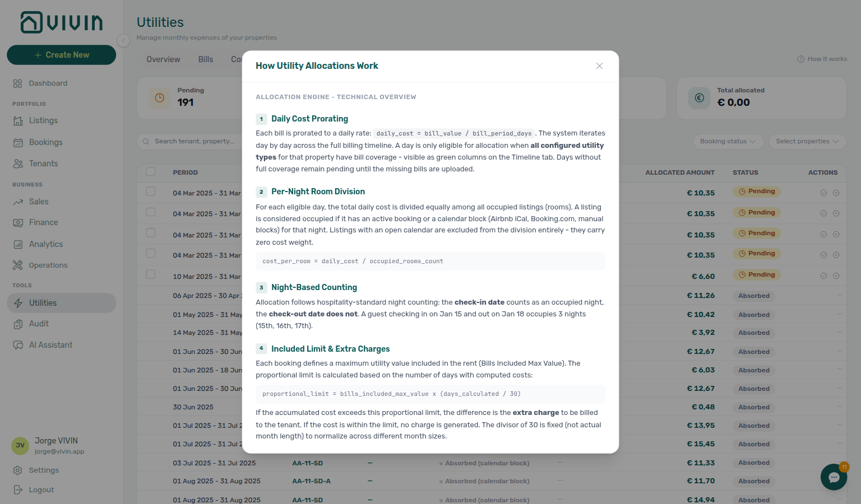Collapse the sidebar with chevron button
This screenshot has width=861, height=504.
[123, 40]
